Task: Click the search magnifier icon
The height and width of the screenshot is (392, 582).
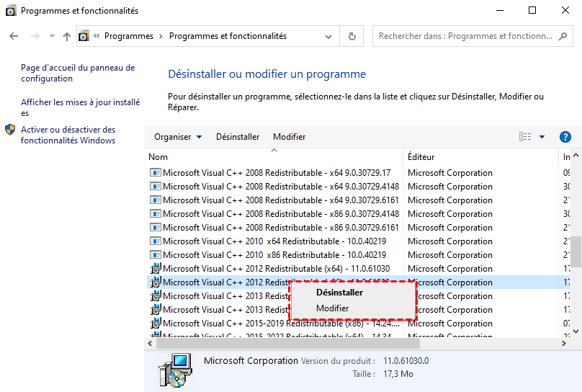Action: coord(563,36)
